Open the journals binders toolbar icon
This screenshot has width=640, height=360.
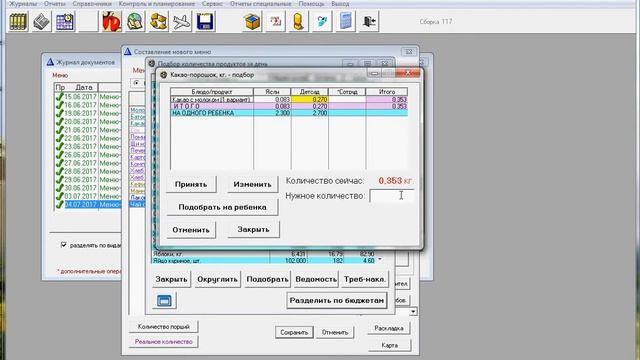point(18,21)
